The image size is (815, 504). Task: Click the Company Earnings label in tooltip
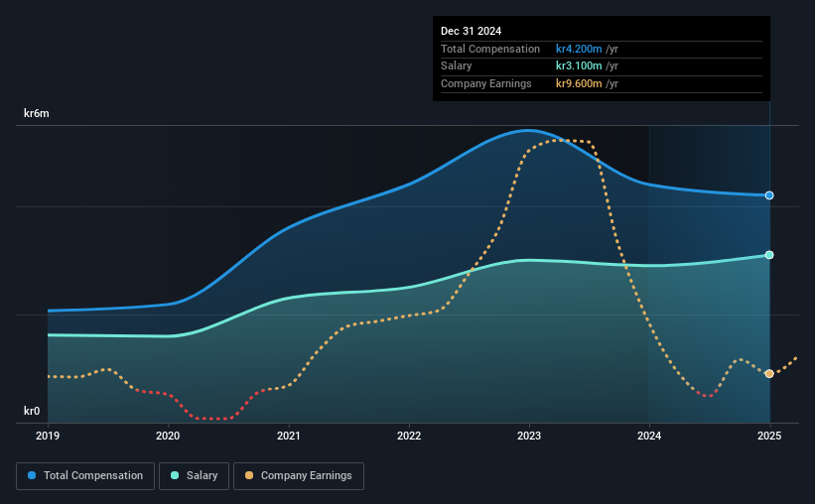click(x=486, y=83)
